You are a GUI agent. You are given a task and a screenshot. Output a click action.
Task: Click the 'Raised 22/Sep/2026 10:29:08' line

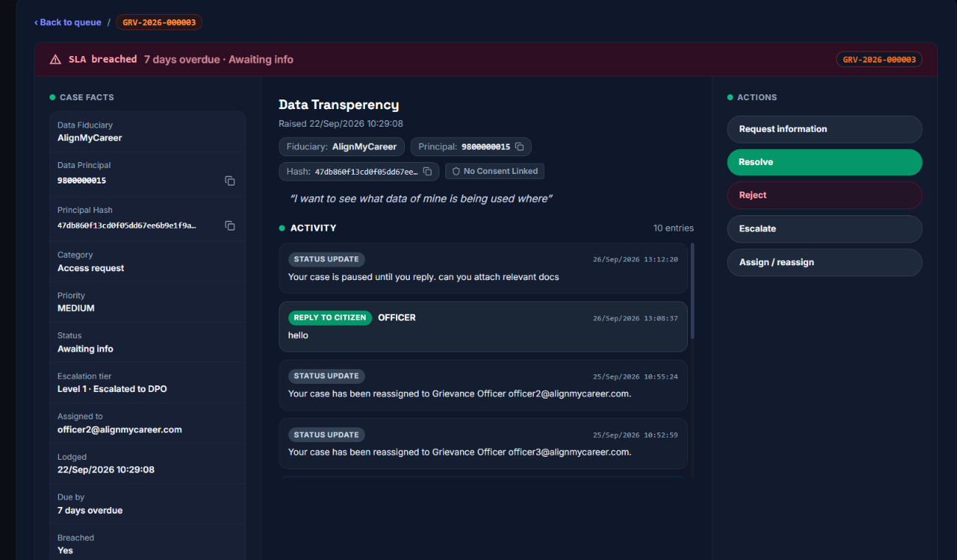[x=341, y=124]
